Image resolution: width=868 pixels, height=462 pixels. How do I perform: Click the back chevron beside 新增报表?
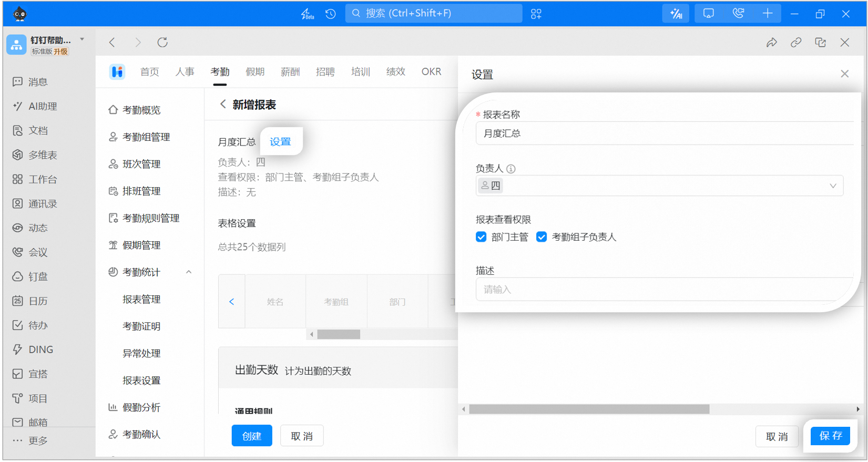point(223,105)
